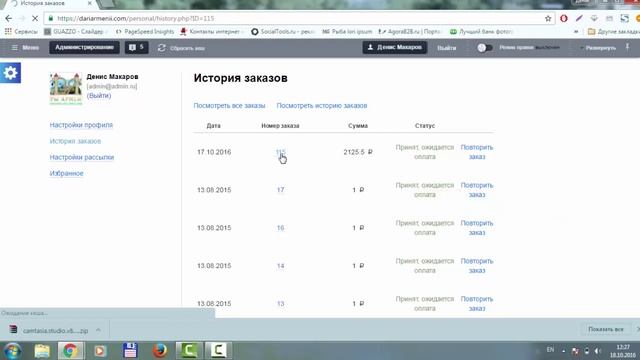This screenshot has width=640, height=360.
Task: Click the browser back arrow
Action: pyautogui.click(x=9, y=18)
